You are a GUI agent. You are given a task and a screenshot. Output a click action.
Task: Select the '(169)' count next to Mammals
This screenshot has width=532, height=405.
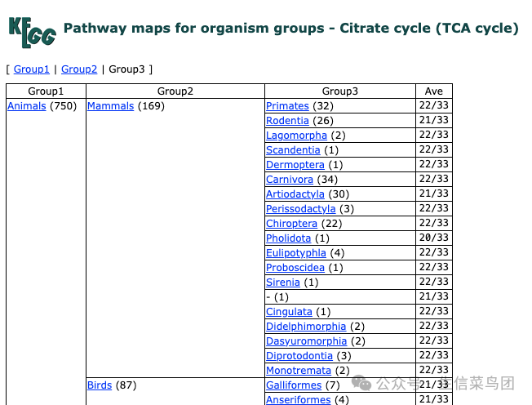pyautogui.click(x=151, y=106)
